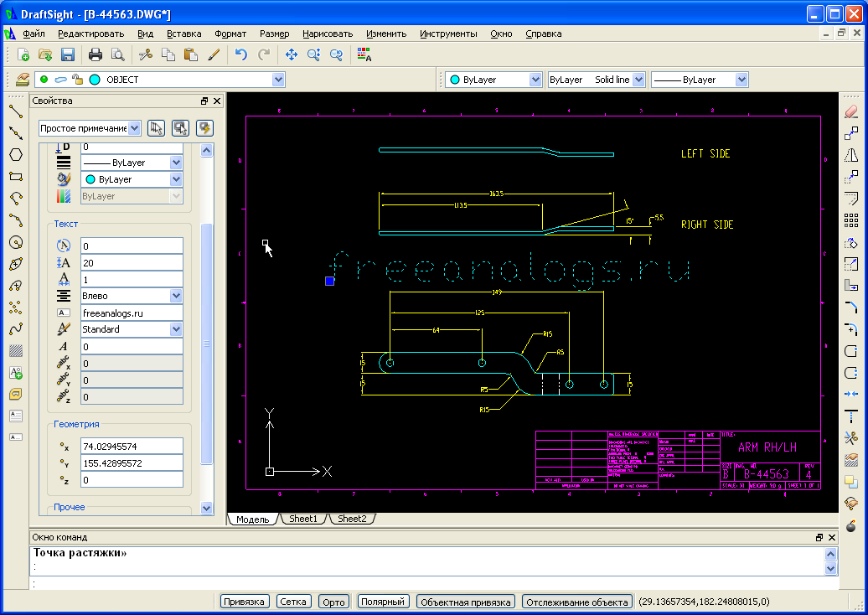Select the Rectangle tool icon
The image size is (868, 615).
(x=16, y=177)
